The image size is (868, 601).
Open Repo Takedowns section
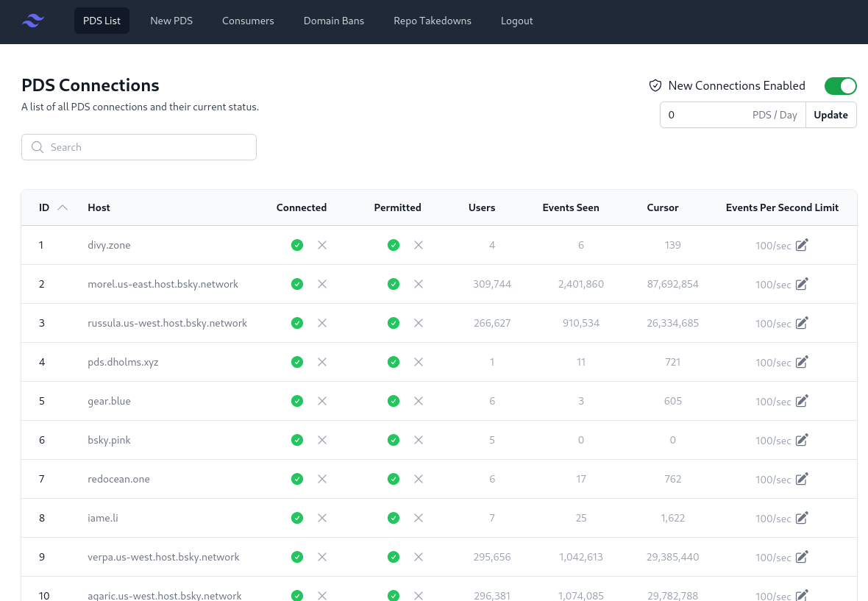[433, 21]
